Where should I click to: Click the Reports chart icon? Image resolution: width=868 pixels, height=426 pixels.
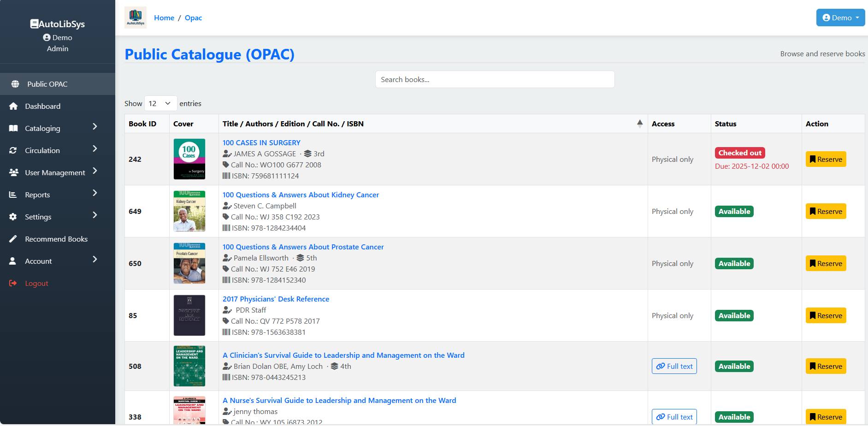[x=13, y=195]
